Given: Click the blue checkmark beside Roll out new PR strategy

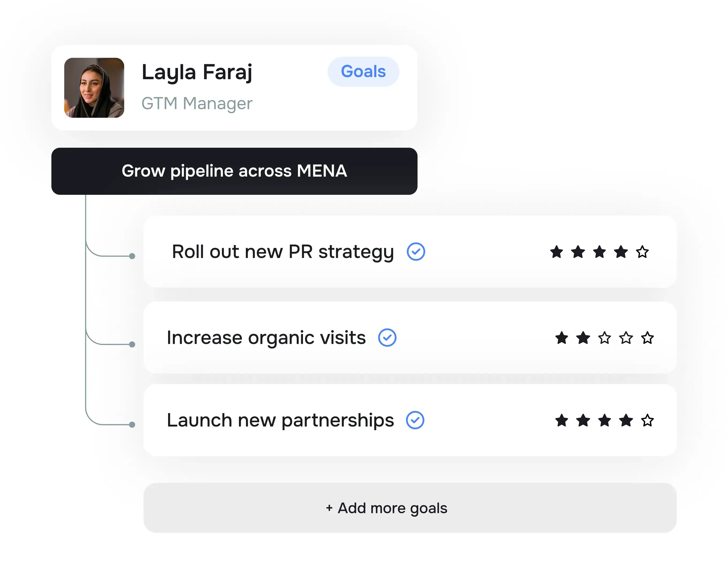Looking at the screenshot, I should (x=416, y=251).
